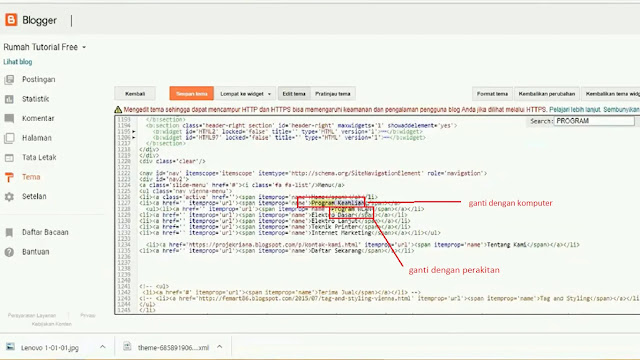640x360 pixels.
Task: Open the Lompat ke widget dropdown
Action: pos(245,94)
